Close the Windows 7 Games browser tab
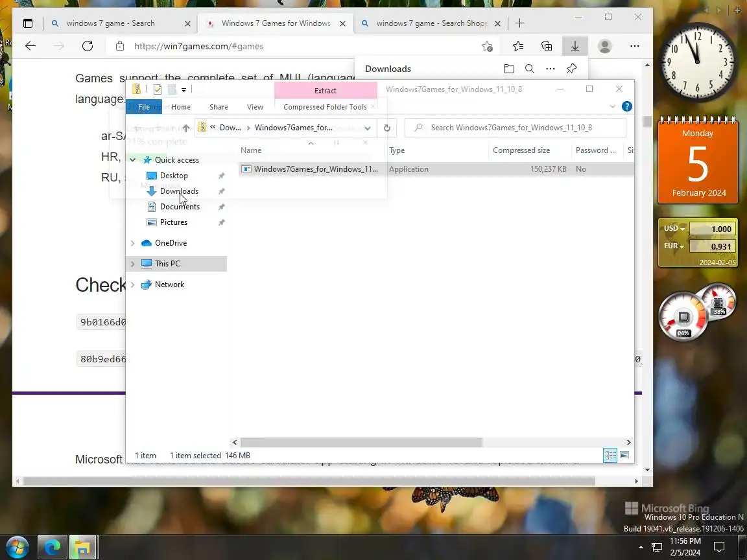 (342, 23)
